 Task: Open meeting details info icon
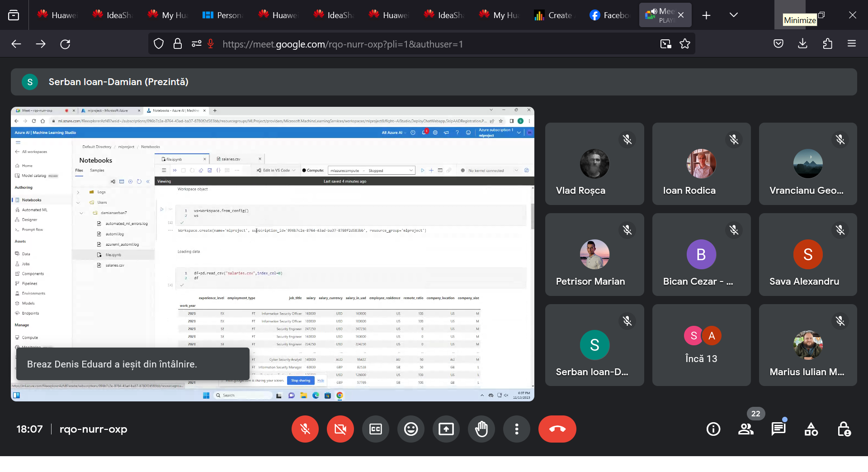pos(713,429)
